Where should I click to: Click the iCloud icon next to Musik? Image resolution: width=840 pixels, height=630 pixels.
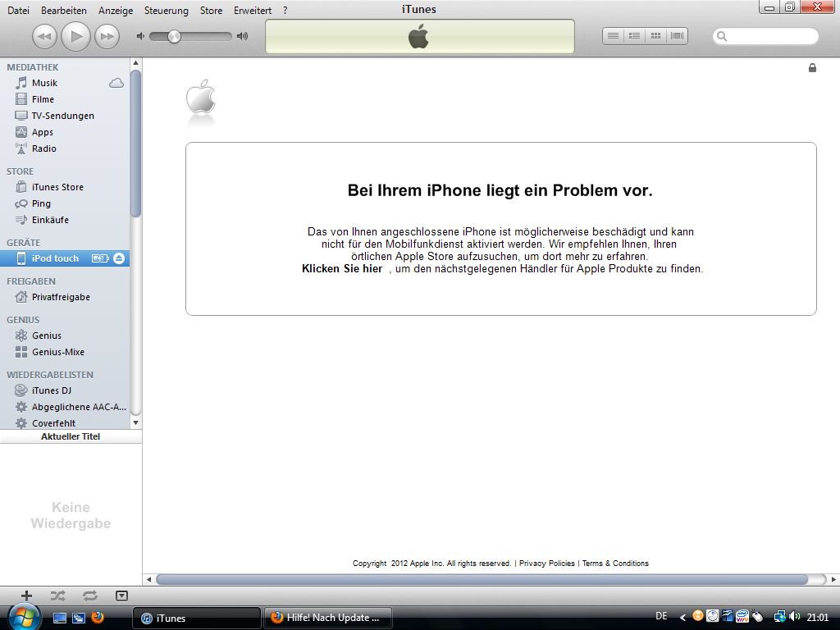coord(116,83)
